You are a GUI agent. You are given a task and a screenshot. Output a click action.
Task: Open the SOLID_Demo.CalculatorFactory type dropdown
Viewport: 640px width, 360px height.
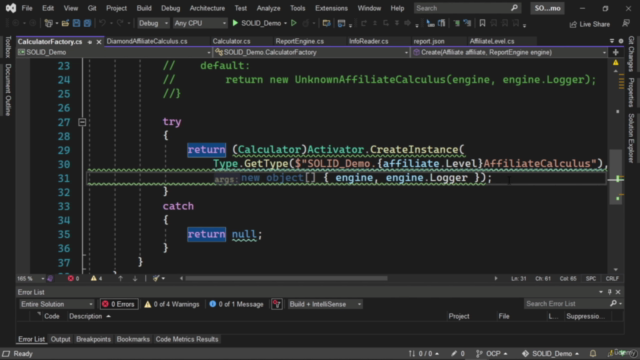tap(311, 52)
